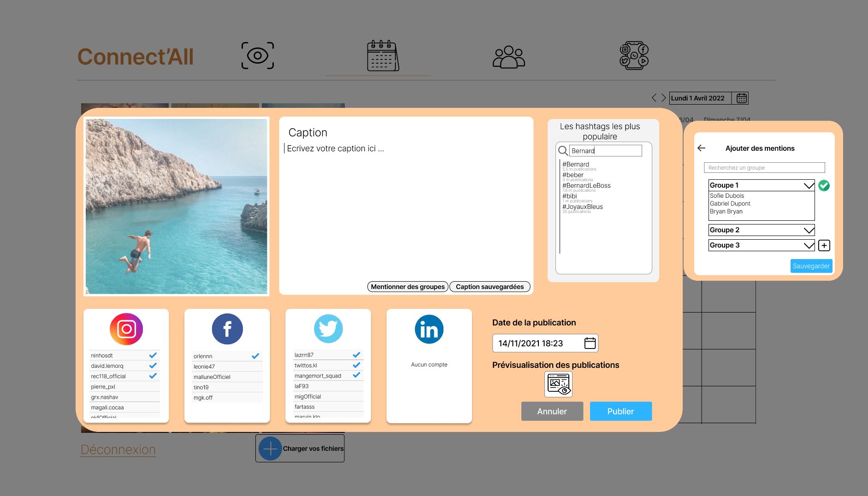Open the groups people tab icon

coord(509,57)
